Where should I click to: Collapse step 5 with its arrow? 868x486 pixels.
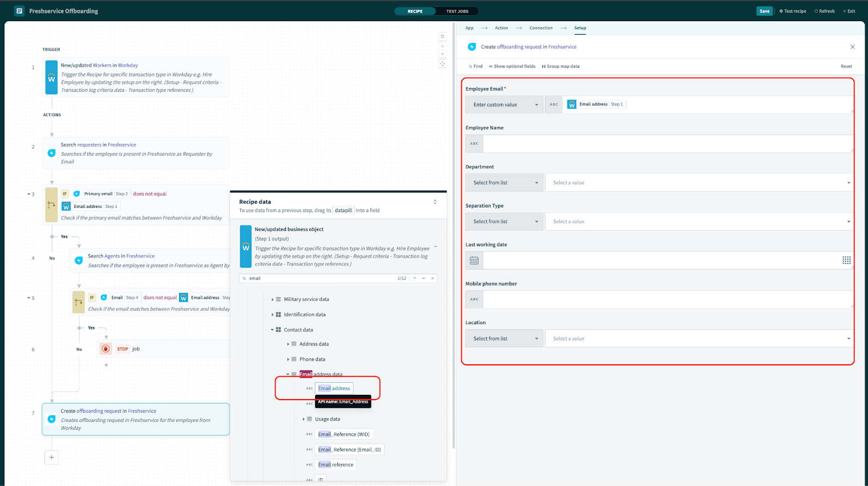[29, 298]
